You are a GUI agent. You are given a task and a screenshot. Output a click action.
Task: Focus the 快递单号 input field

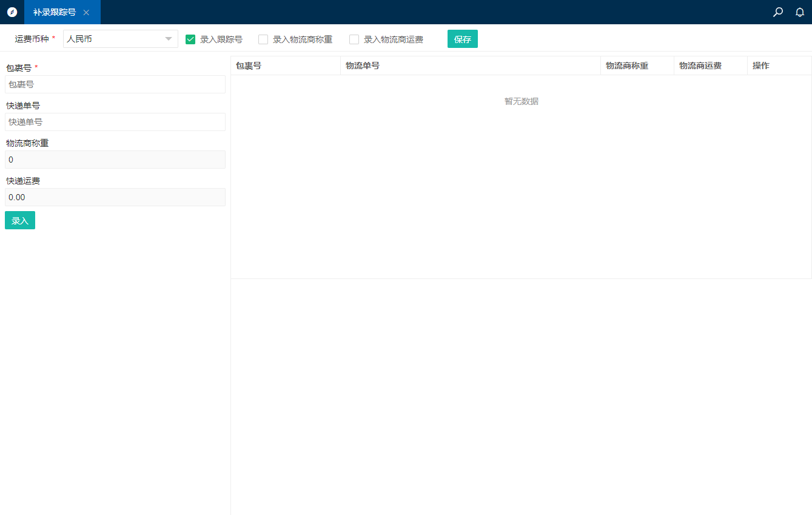pyautogui.click(x=115, y=122)
